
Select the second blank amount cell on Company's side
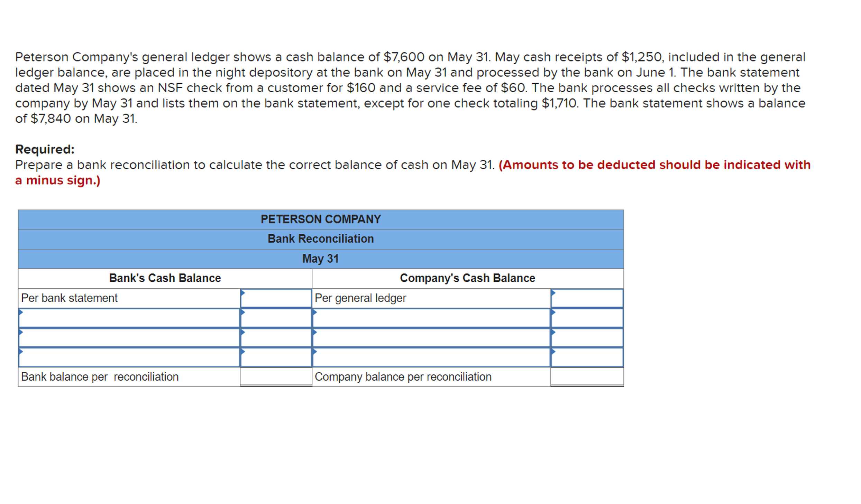pos(586,337)
